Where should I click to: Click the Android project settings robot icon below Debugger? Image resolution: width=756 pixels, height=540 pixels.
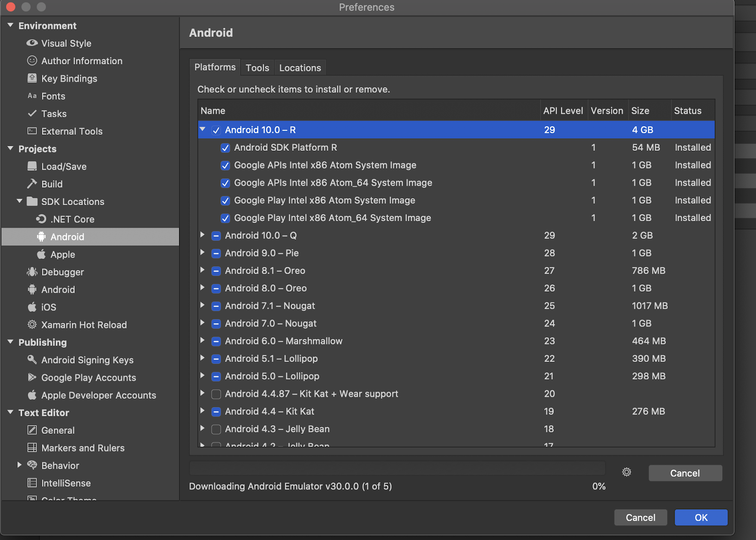point(32,289)
